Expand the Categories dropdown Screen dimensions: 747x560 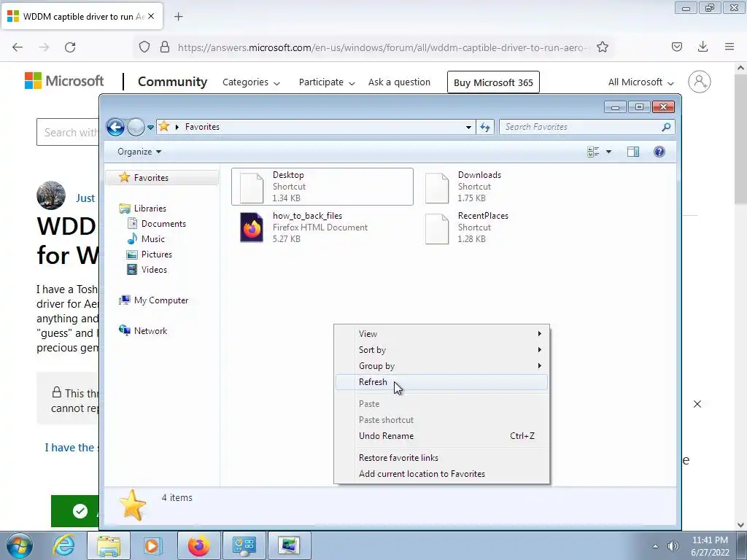tap(251, 82)
